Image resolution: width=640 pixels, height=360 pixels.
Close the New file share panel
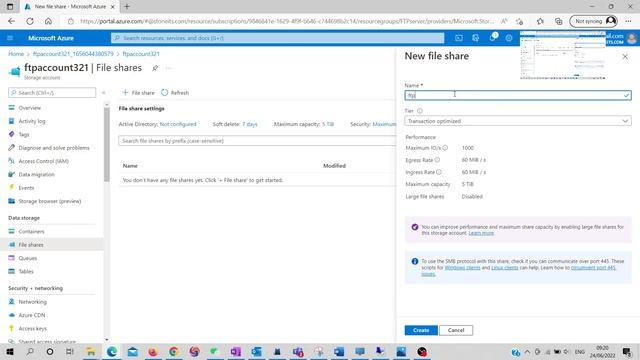point(625,57)
